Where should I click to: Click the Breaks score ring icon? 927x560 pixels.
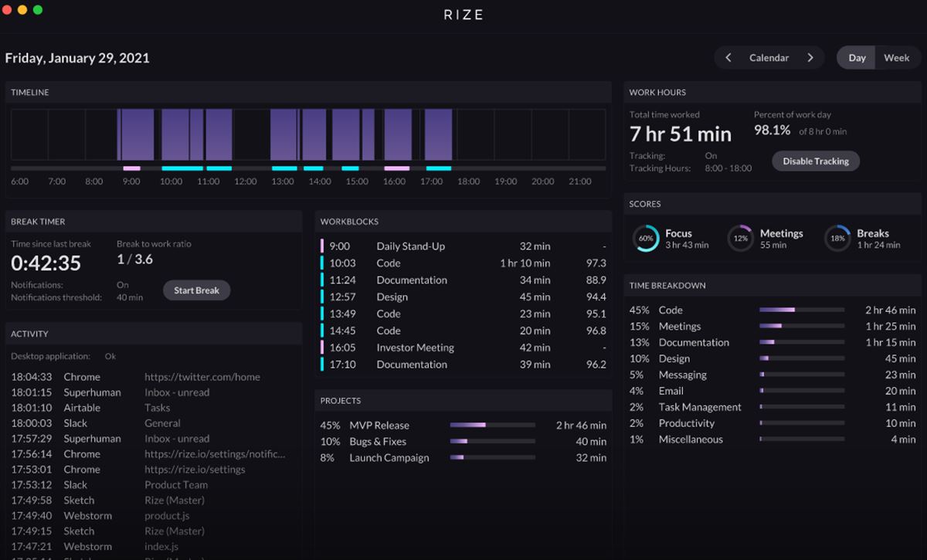click(837, 239)
